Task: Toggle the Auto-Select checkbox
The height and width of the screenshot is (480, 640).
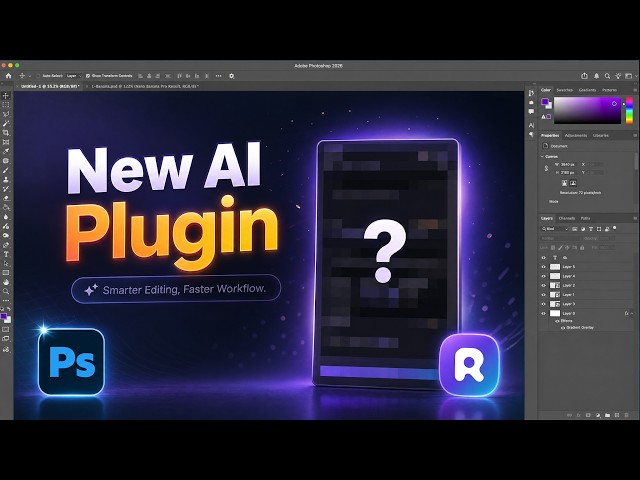Action: (x=38, y=76)
